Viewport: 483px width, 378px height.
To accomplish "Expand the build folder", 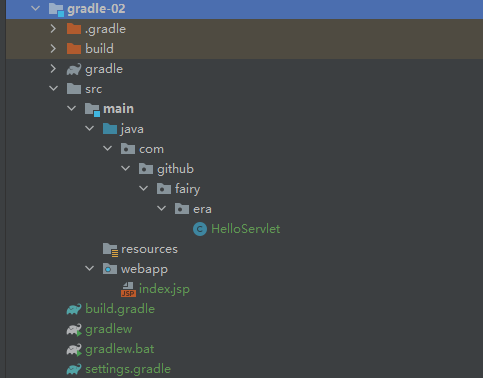I will pos(53,49).
